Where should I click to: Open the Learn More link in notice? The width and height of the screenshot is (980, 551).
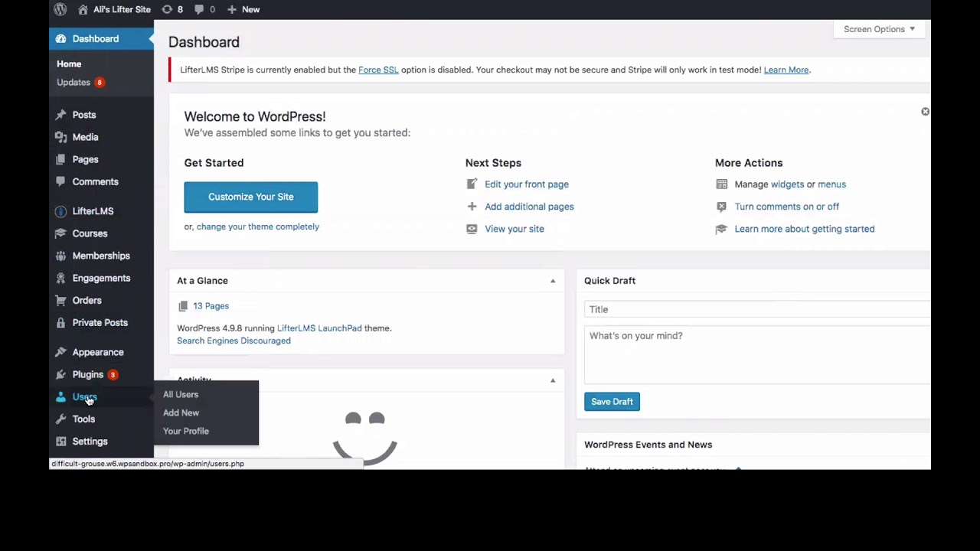(x=786, y=70)
